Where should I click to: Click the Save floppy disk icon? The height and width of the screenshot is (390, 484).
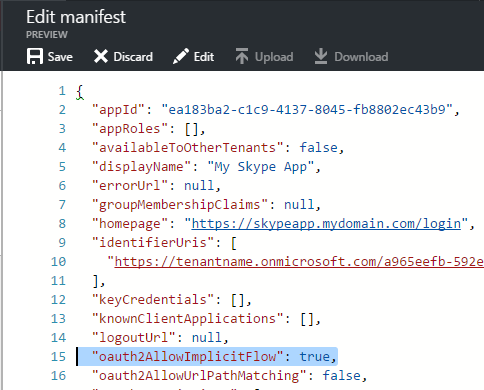pos(35,56)
